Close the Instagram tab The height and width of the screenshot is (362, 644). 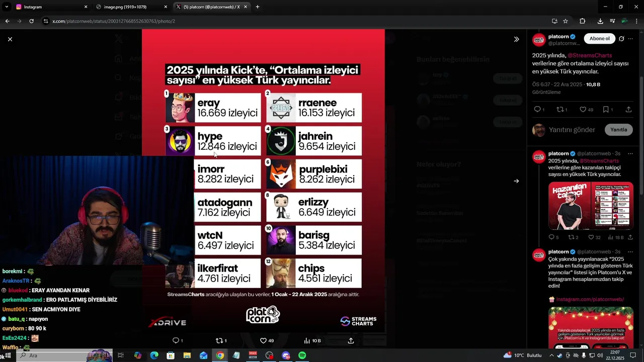(x=86, y=7)
